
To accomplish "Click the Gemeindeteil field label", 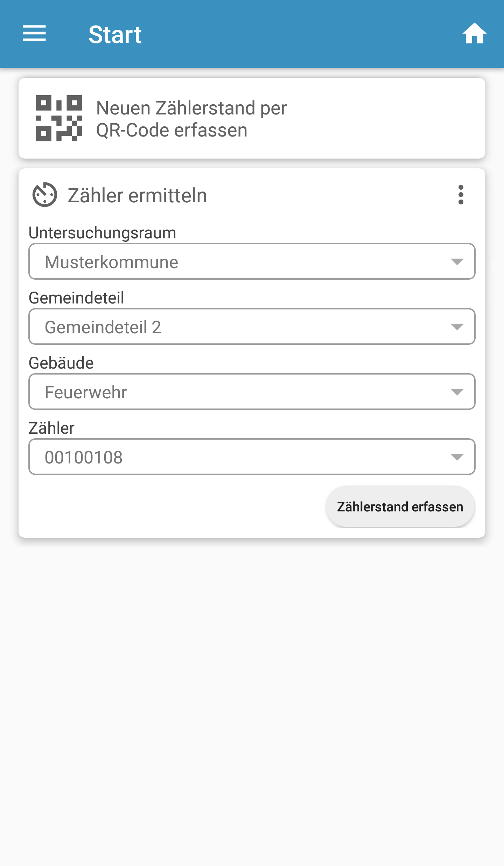I will pos(76,298).
